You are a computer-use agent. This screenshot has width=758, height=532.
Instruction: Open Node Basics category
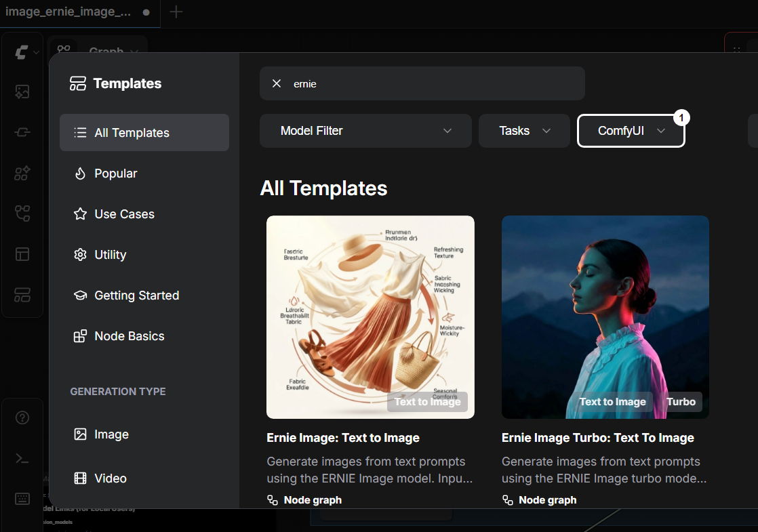click(x=144, y=335)
